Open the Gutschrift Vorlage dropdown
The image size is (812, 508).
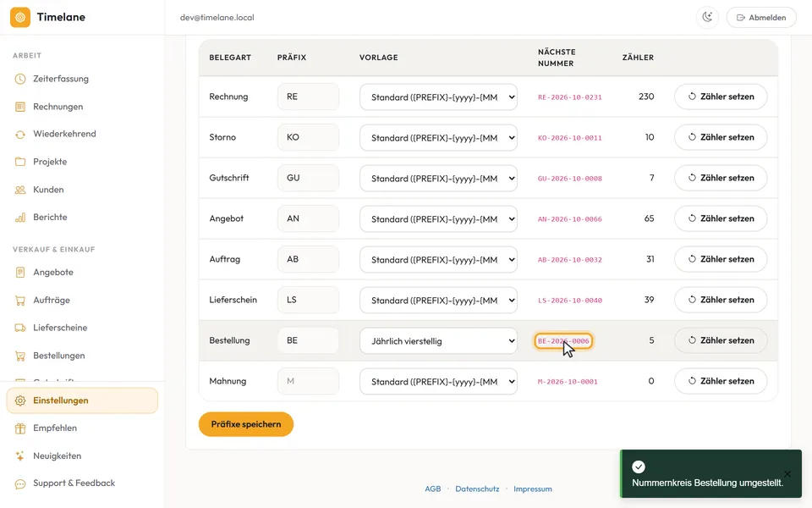pos(438,179)
